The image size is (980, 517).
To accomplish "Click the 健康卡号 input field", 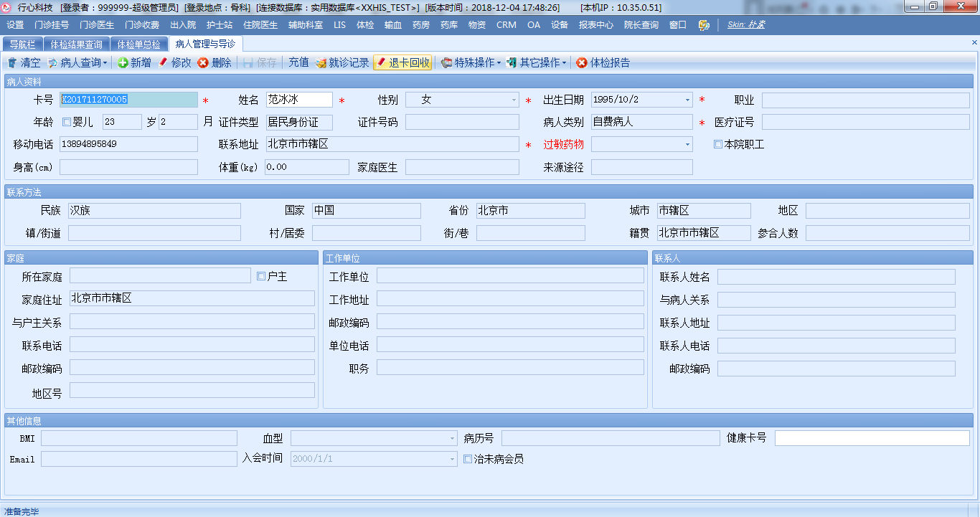I will (872, 438).
